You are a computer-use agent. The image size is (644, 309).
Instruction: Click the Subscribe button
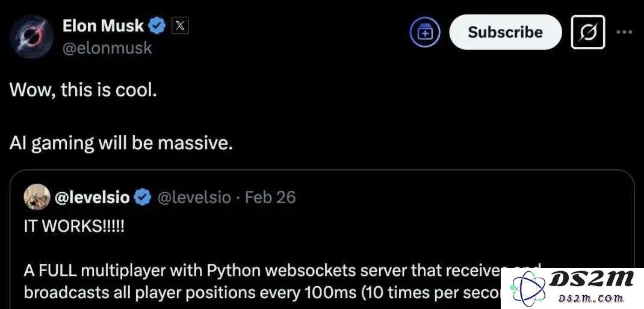505,32
